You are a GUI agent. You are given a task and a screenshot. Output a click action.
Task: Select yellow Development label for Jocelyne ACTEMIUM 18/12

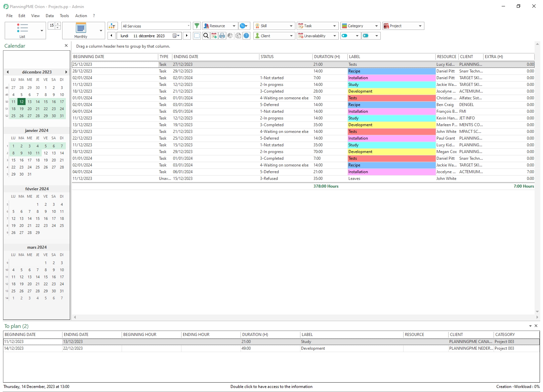[x=391, y=91]
